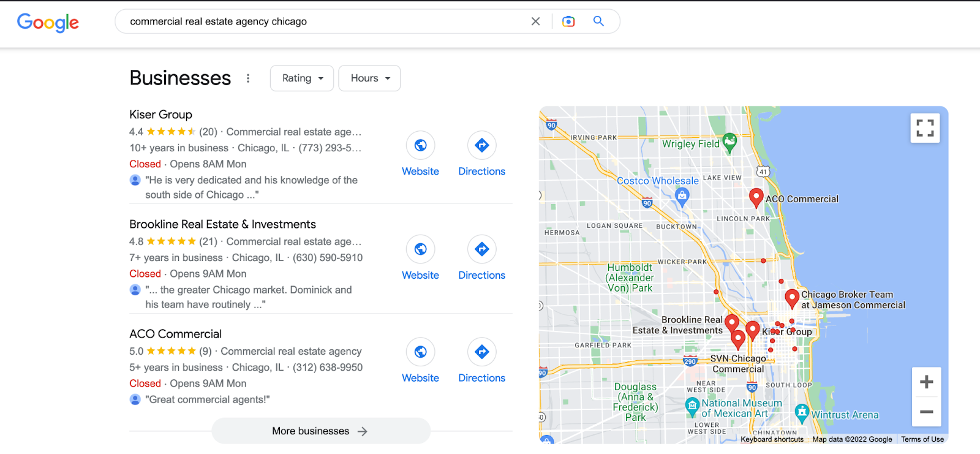
Task: Select the Brookline Real Estate map pin
Action: (x=732, y=323)
